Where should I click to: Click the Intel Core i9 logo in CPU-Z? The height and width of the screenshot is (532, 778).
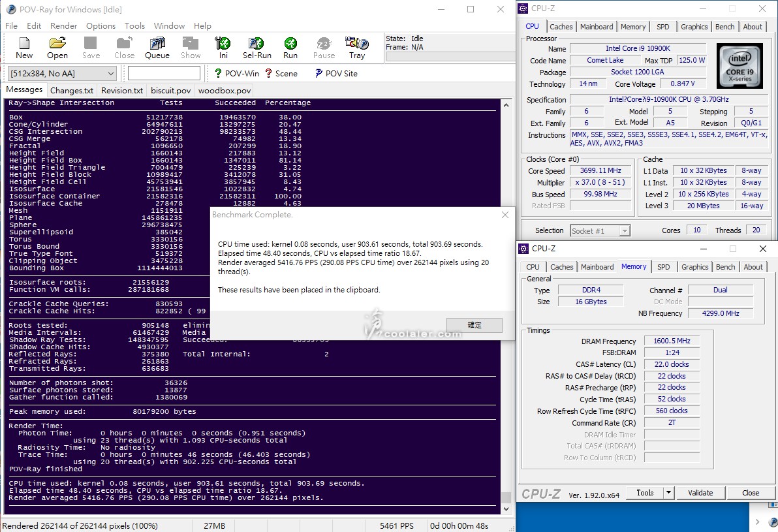(x=739, y=66)
